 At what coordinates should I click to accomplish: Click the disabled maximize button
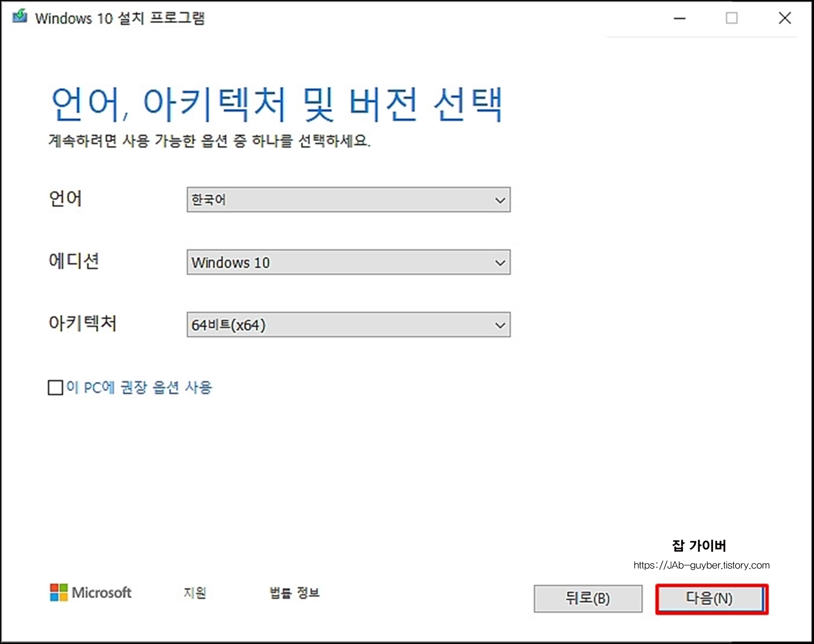point(732,18)
